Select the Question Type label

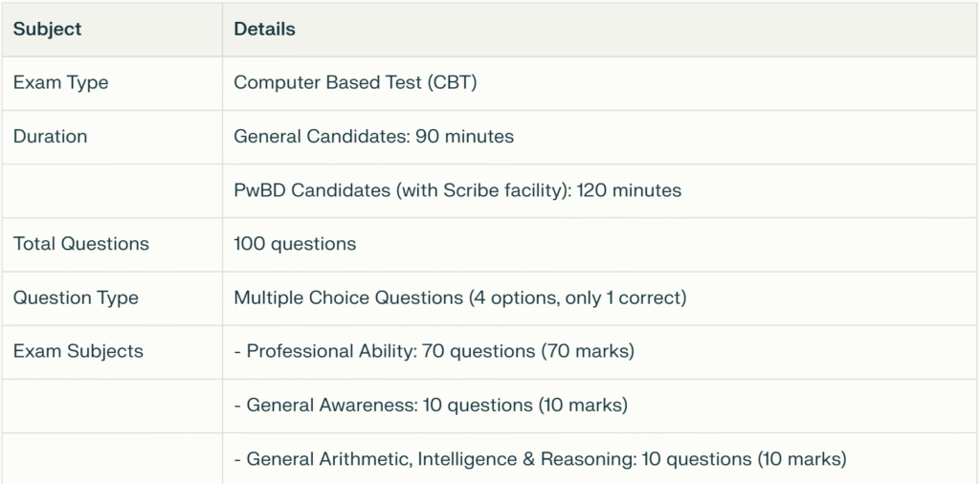(x=76, y=297)
